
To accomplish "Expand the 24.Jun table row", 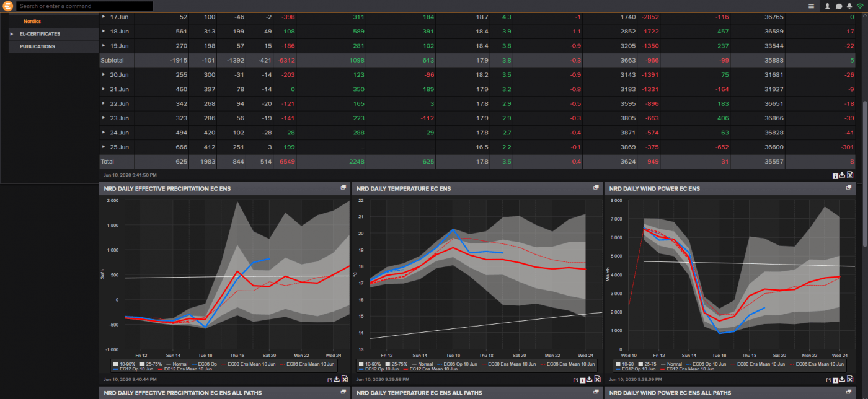I will 104,133.
